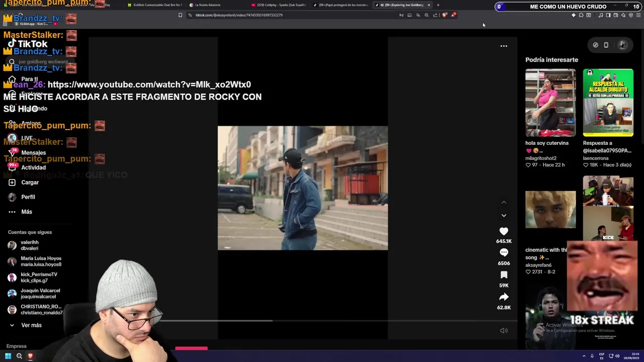Go to the next video with down chevron

point(504,216)
